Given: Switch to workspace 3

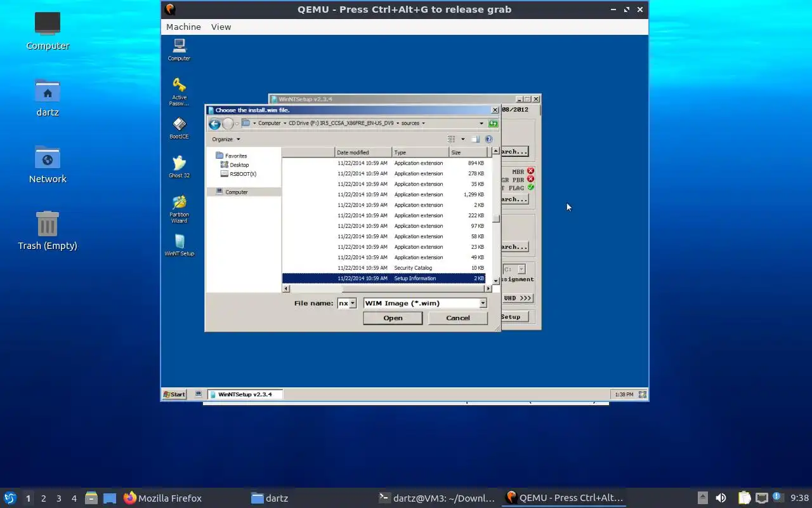Looking at the screenshot, I should click(58, 498).
